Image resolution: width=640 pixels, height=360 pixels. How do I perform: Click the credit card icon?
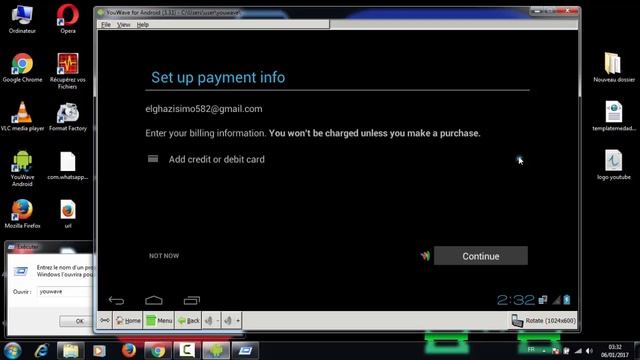[x=153, y=159]
